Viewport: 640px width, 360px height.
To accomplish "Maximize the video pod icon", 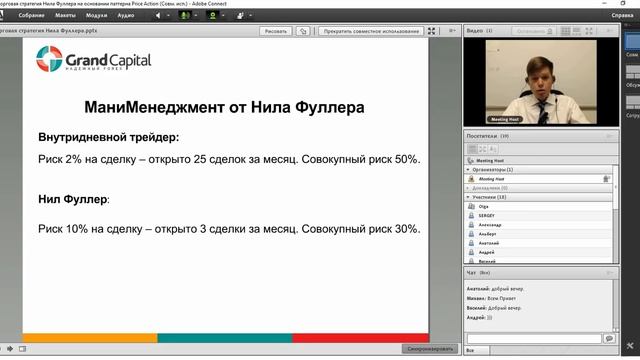I will click(x=589, y=31).
